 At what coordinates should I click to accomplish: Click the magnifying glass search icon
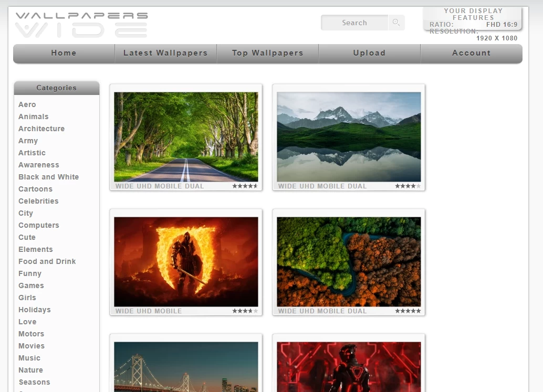396,23
